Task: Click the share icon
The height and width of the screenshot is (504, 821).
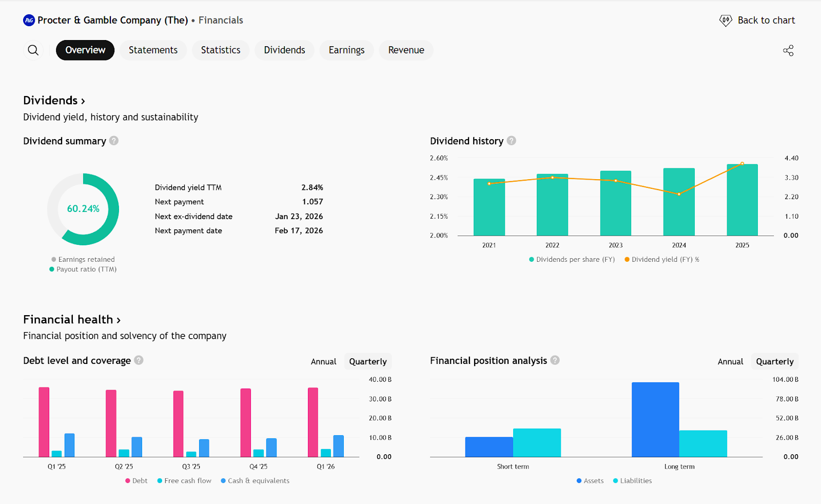Action: point(788,50)
